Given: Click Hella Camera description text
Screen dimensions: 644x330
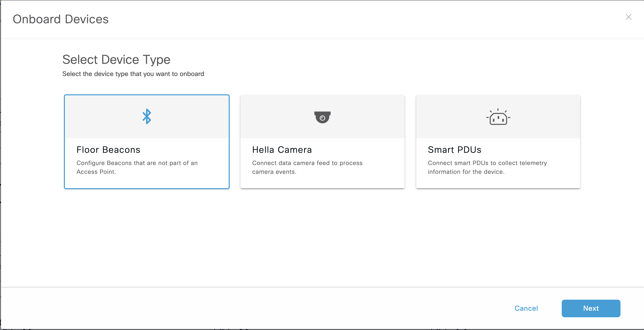Looking at the screenshot, I should point(307,167).
